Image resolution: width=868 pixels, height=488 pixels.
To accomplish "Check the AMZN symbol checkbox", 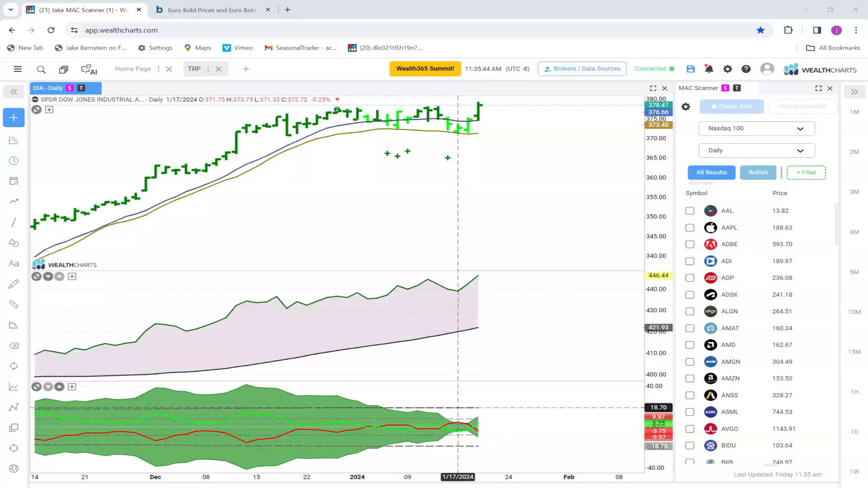I will [690, 379].
